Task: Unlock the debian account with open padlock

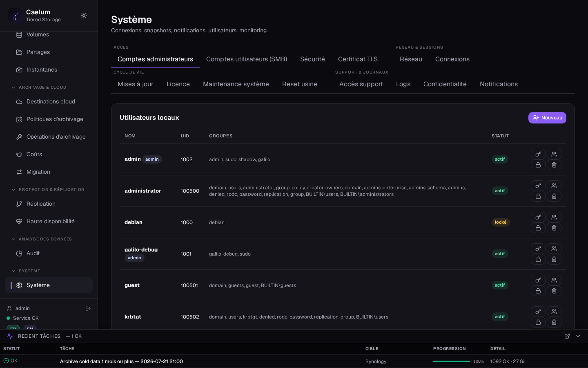Action: click(x=538, y=228)
